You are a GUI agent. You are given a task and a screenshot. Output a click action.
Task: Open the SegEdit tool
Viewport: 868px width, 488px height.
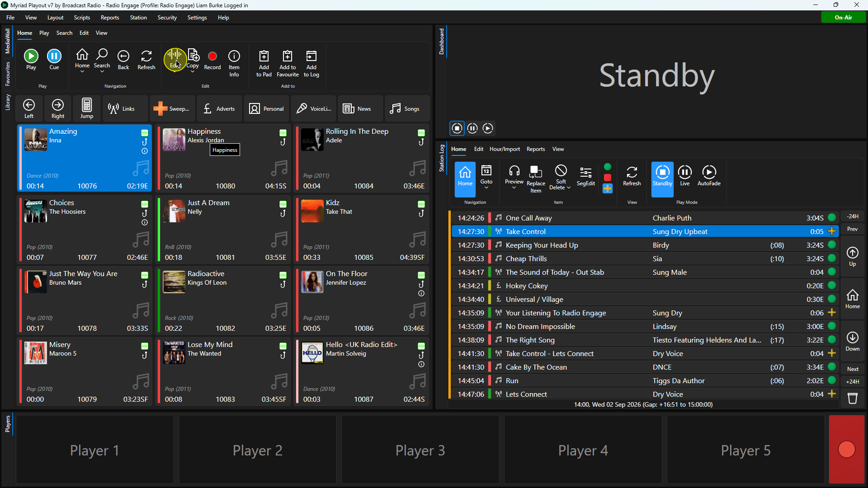[585, 176]
